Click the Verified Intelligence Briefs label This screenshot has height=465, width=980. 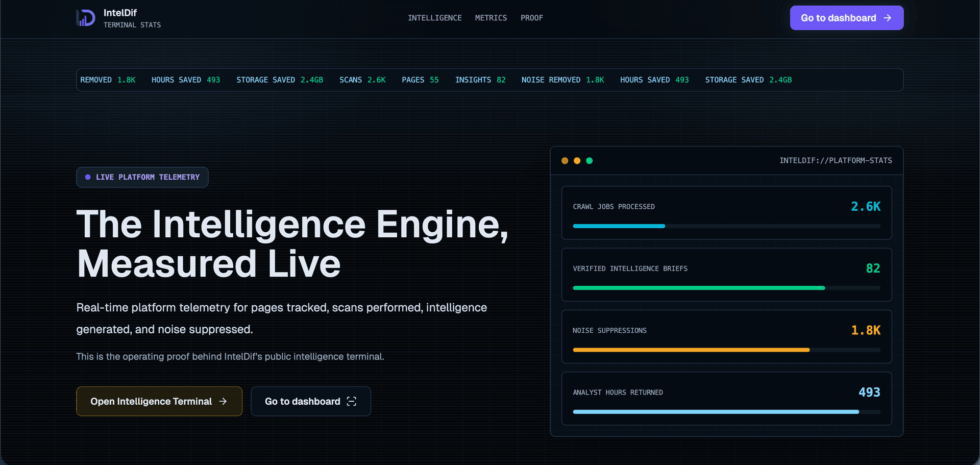(630, 268)
